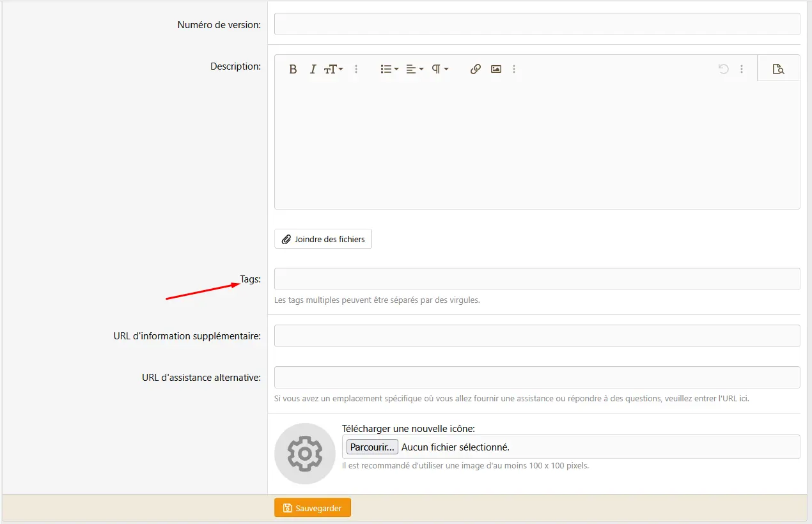
Task: Expand the paragraph format dropdown
Action: click(x=440, y=69)
